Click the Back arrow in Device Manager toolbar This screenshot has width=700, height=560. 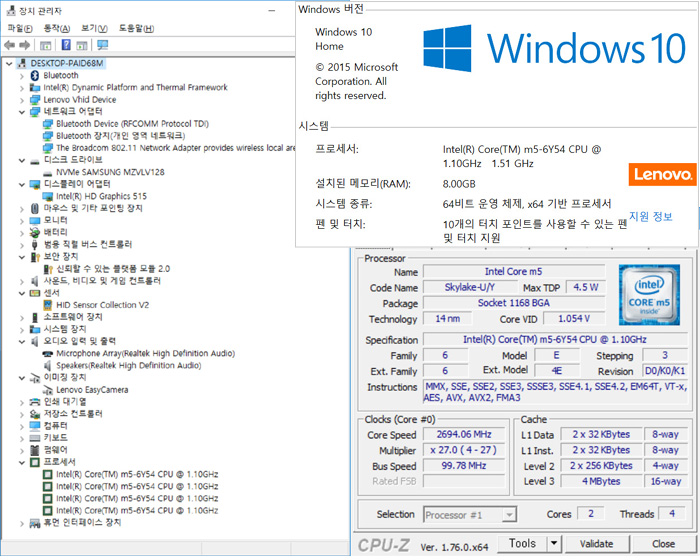9,45
